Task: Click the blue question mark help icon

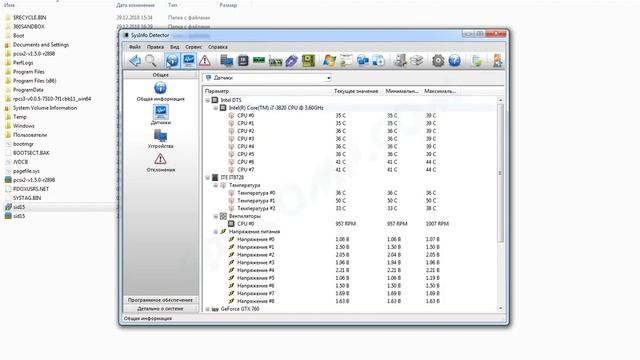Action: [x=454, y=61]
